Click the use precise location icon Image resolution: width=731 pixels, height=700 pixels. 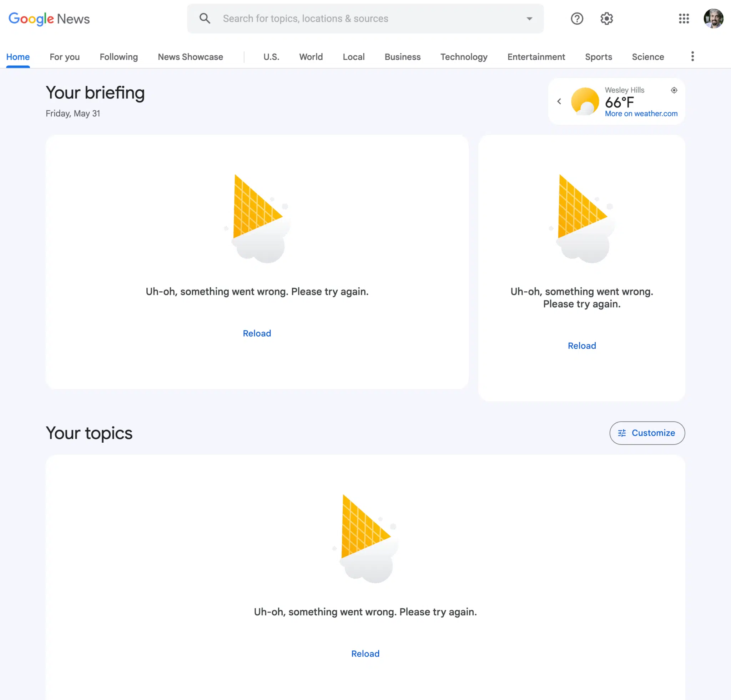[674, 90]
